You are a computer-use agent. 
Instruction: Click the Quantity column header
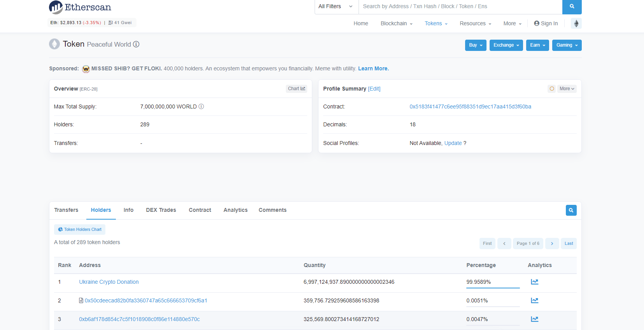[x=315, y=265]
